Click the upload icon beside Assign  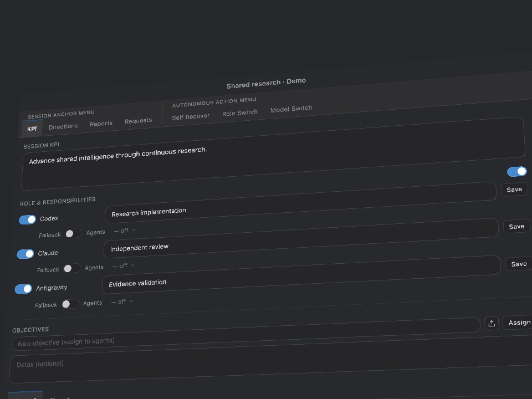pyautogui.click(x=492, y=324)
